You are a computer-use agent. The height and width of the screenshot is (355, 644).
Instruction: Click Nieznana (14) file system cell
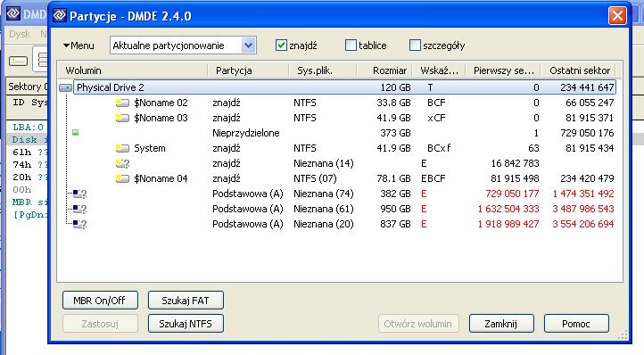324,163
